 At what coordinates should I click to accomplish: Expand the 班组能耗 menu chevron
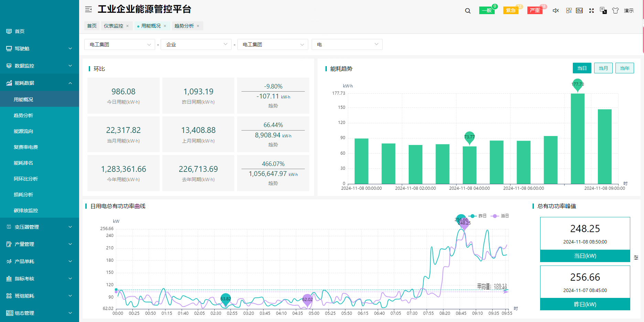click(x=70, y=296)
